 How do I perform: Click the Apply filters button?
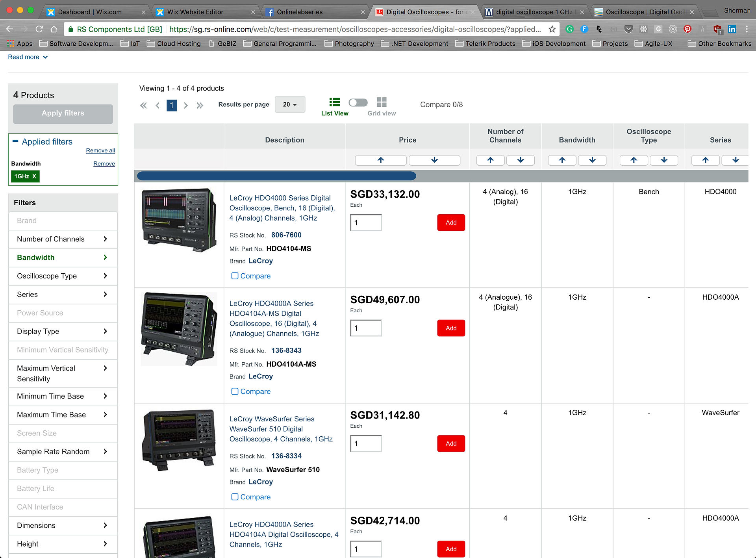[x=63, y=113]
